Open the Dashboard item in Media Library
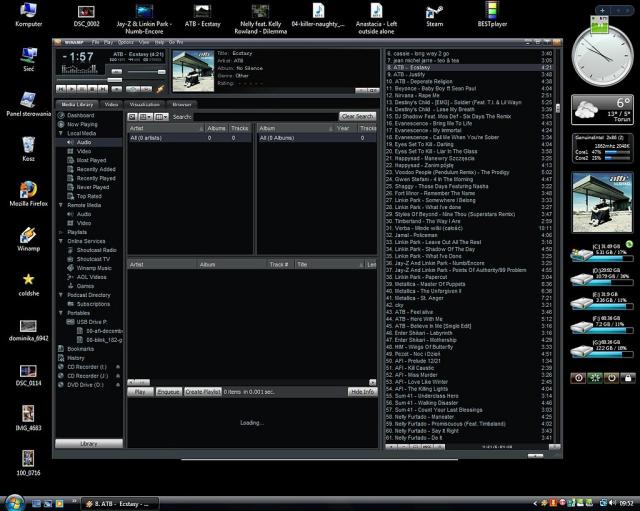640x511 pixels. point(80,116)
